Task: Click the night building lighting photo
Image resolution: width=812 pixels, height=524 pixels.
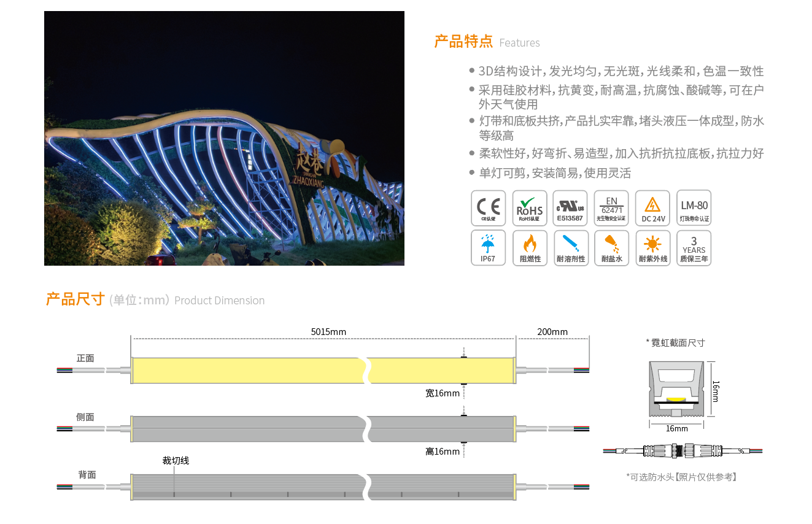Action: point(224,138)
